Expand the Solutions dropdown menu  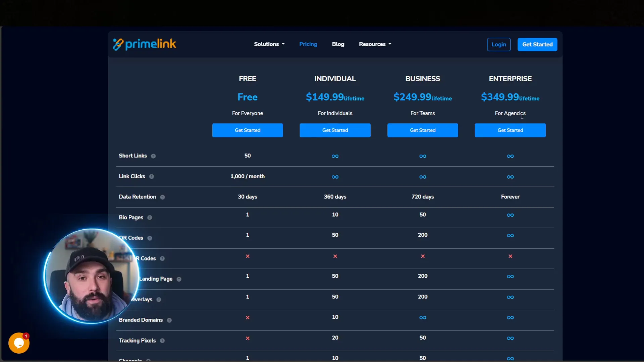(x=269, y=44)
